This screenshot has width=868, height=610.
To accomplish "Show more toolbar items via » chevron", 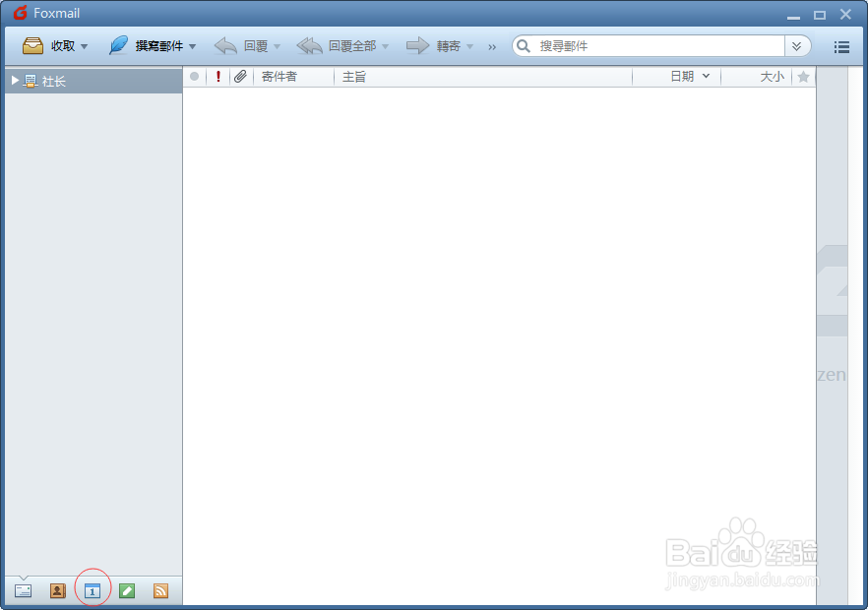I will (x=492, y=47).
